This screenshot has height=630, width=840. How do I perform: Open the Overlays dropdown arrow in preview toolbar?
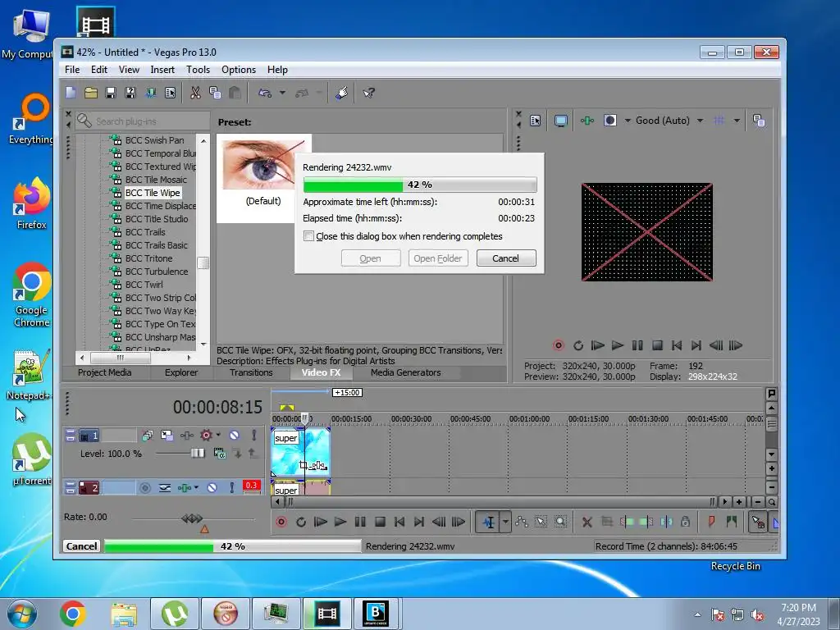pyautogui.click(x=737, y=121)
